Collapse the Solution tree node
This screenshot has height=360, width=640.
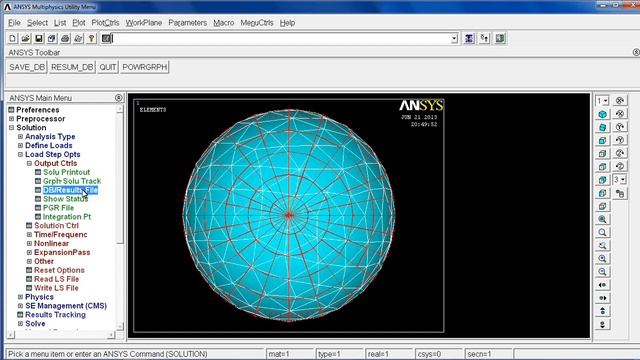point(11,128)
